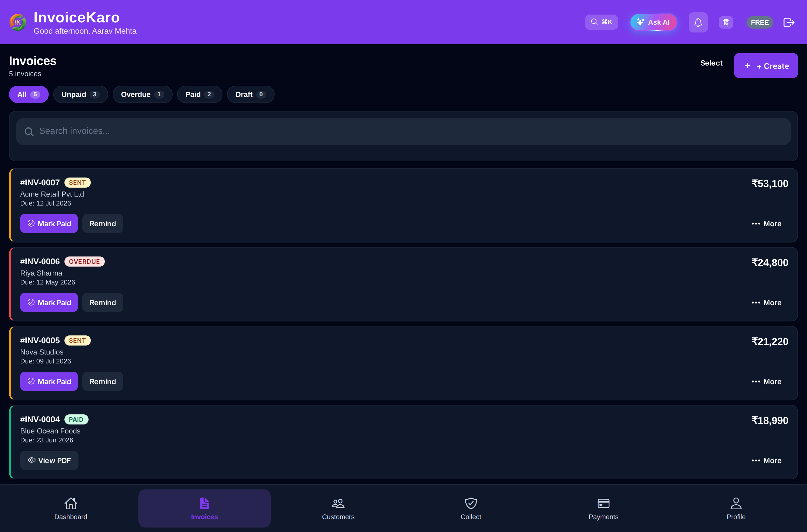Open Invoices in bottom nav
Viewport: 807px width, 532px height.
tap(204, 508)
